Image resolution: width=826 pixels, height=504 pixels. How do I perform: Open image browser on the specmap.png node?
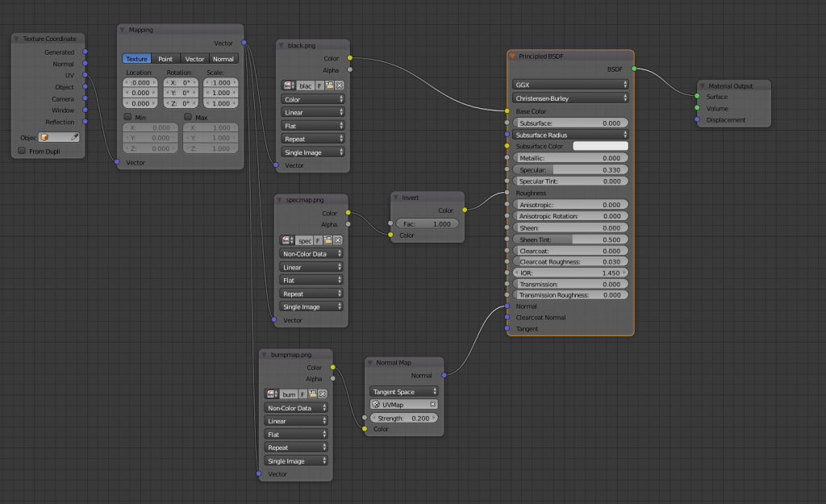click(x=288, y=240)
